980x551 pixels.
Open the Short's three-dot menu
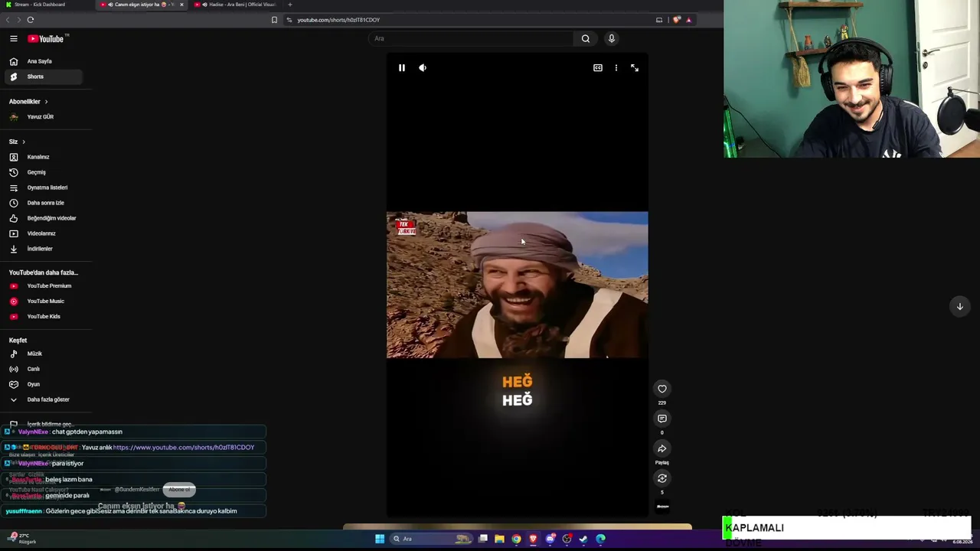pyautogui.click(x=616, y=68)
